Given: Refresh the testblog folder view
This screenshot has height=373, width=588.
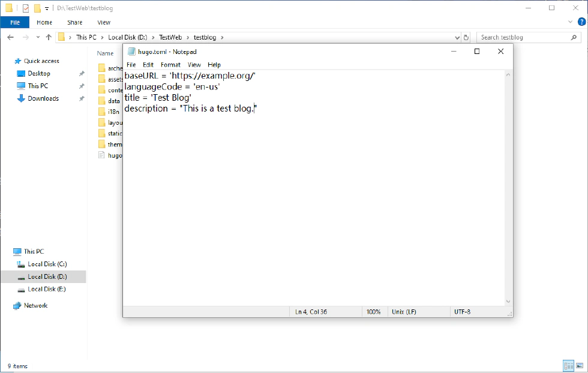Looking at the screenshot, I should coord(466,37).
